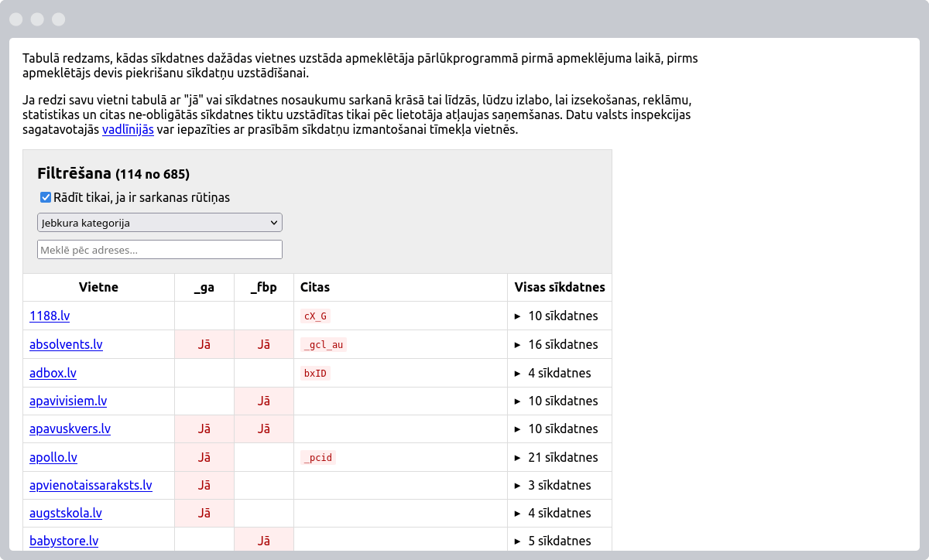Image resolution: width=929 pixels, height=560 pixels.
Task: Click the '_pcid' cookie tag
Action: point(317,458)
